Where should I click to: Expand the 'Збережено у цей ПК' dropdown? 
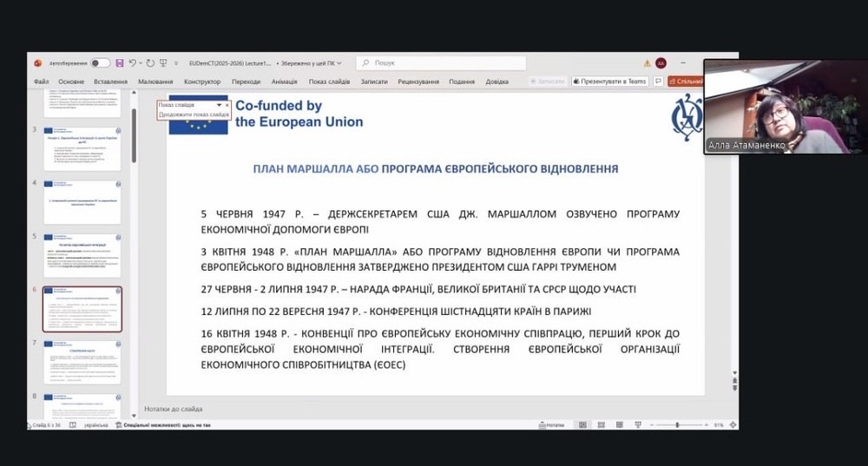coord(339,63)
